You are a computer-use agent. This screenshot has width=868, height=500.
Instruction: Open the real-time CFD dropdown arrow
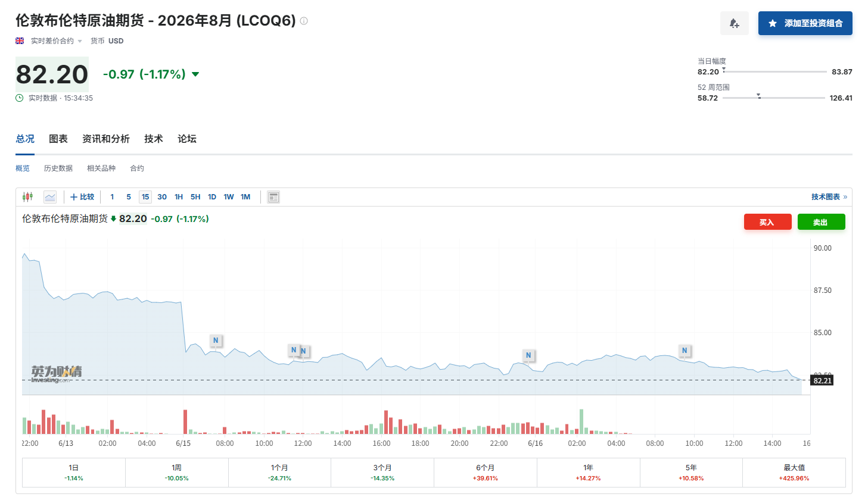[x=80, y=41]
